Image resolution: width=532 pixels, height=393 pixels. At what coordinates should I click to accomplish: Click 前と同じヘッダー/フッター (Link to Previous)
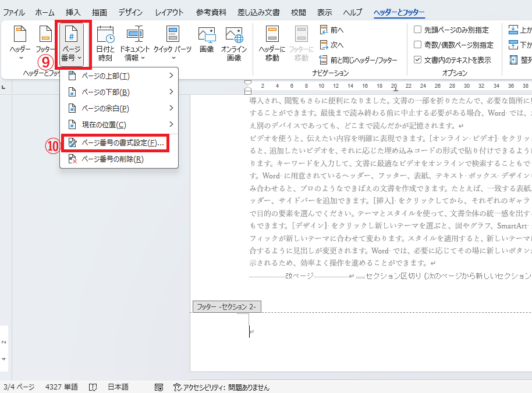[x=359, y=60]
